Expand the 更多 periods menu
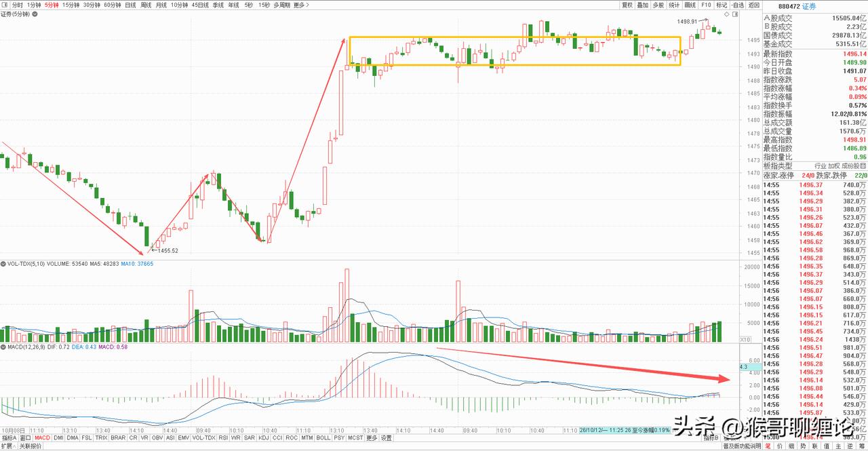868x451 pixels. tap(301, 5)
